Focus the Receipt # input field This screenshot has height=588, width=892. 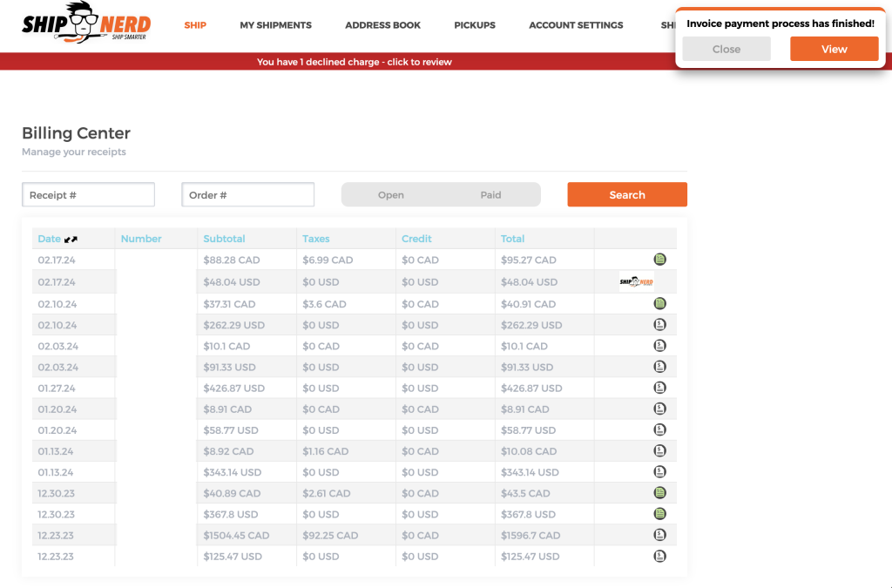[88, 195]
